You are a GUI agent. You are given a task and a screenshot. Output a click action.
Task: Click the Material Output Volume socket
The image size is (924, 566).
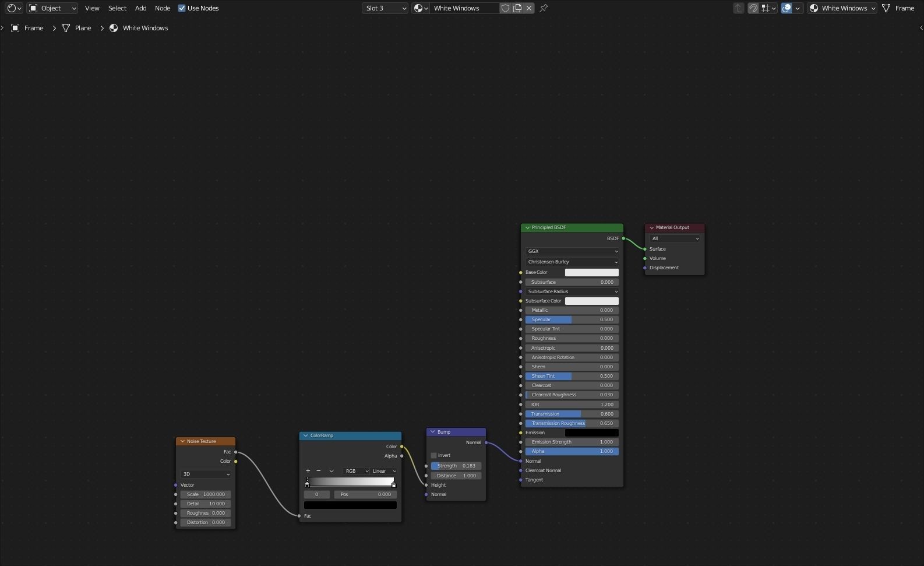point(645,258)
